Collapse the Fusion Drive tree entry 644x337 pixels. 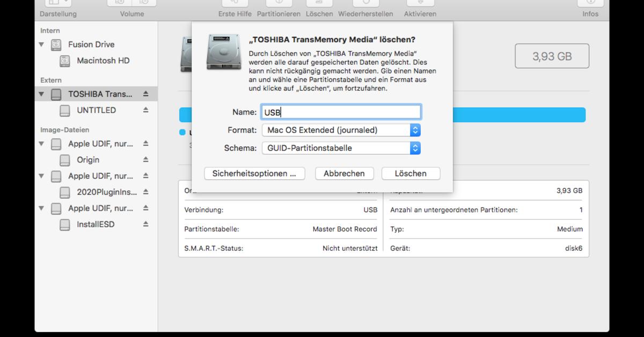[42, 45]
